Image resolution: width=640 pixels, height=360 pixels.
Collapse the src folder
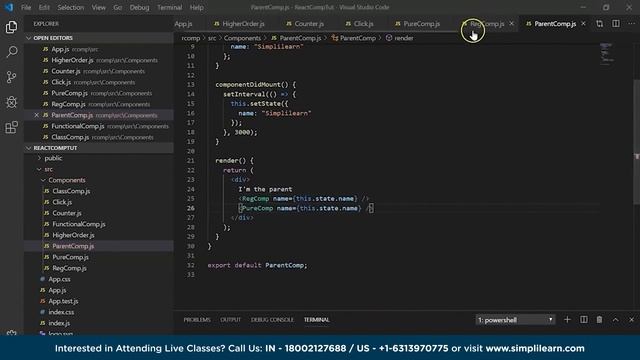coord(48,169)
